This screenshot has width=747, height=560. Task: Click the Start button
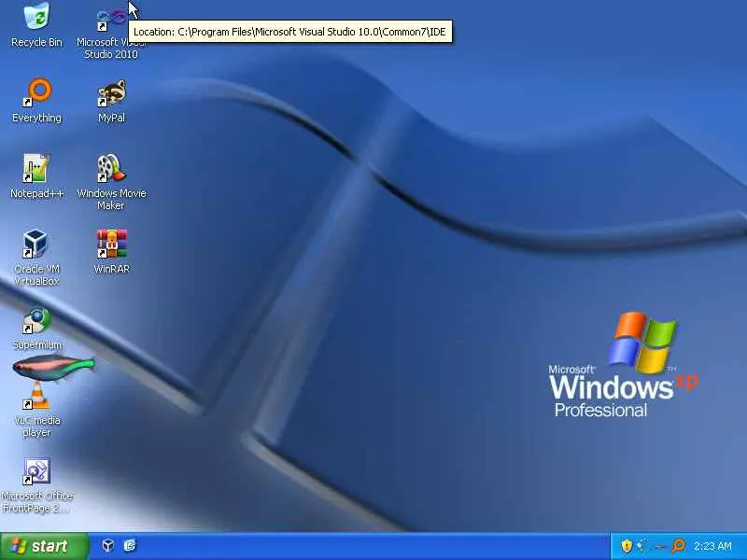[44, 546]
